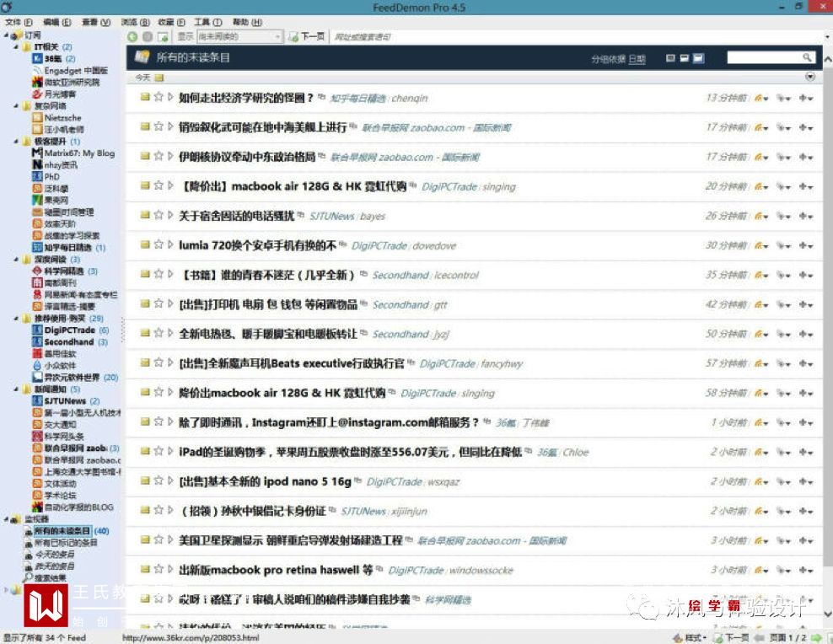The width and height of the screenshot is (833, 644).
Task: Select the 知乎每日精选 feed in sidebar
Action: click(68, 248)
